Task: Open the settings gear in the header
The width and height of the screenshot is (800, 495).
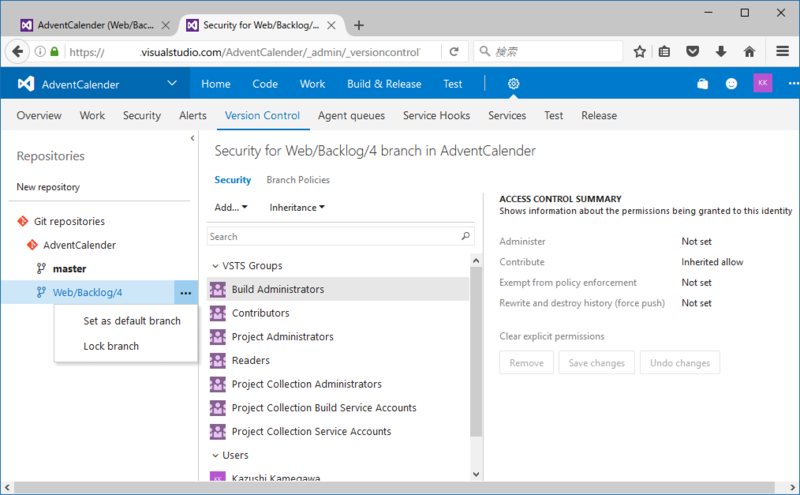Action: 513,84
